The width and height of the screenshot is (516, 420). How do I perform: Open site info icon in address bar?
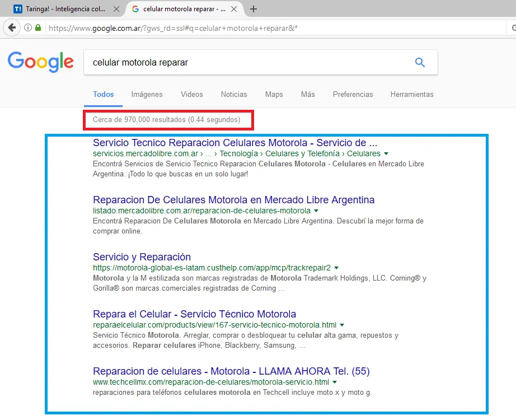(28, 27)
